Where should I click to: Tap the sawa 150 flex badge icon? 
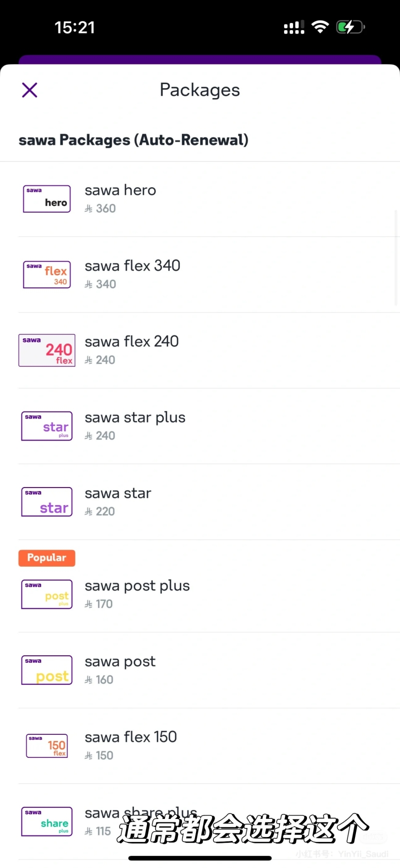pyautogui.click(x=47, y=746)
